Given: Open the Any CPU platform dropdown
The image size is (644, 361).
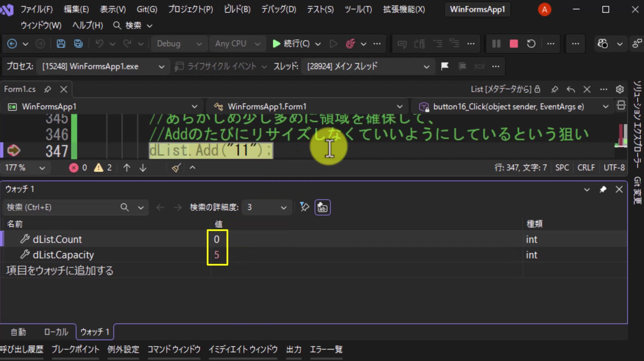Looking at the screenshot, I should click(x=238, y=44).
